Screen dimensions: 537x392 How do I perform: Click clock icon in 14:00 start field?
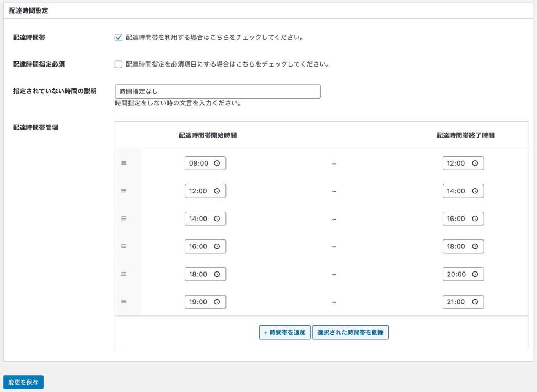(217, 219)
